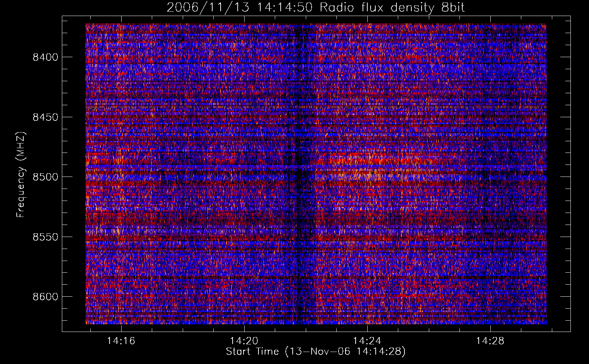Image resolution: width=589 pixels, height=364 pixels.
Task: Click the 'Frequency (MHZ)' vertical axis label
Action: 21,175
